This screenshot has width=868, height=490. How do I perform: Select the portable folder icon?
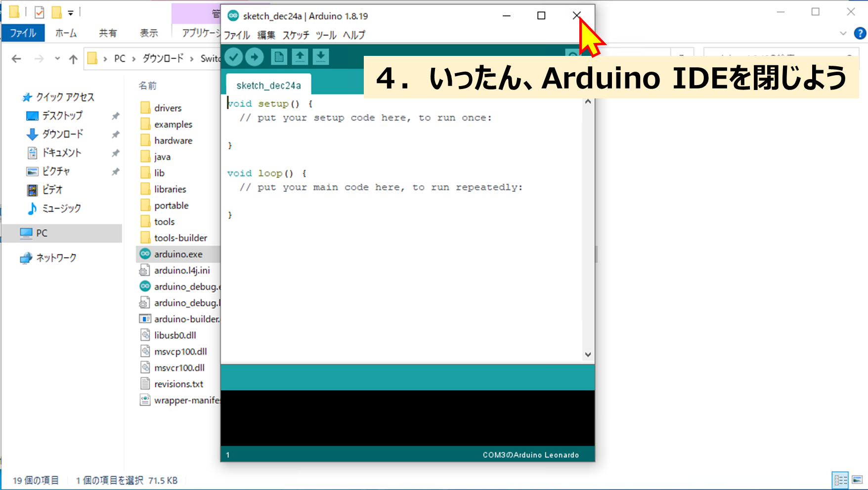click(x=145, y=206)
